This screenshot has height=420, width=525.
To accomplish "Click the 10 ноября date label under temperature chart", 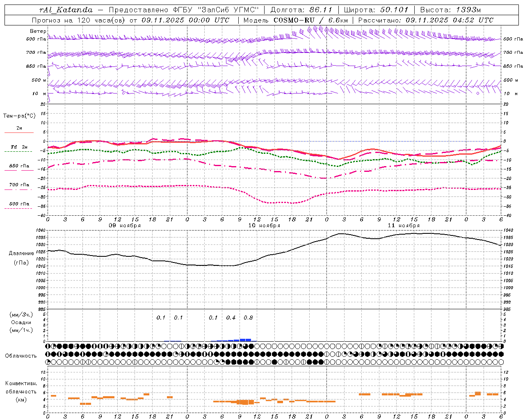I will 264,226.
